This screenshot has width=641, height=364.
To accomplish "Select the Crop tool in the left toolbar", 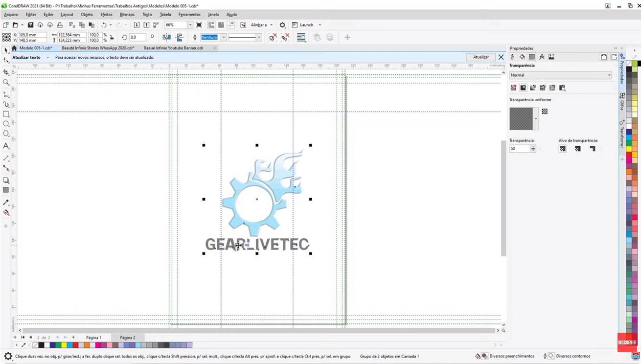I will [x=6, y=72].
